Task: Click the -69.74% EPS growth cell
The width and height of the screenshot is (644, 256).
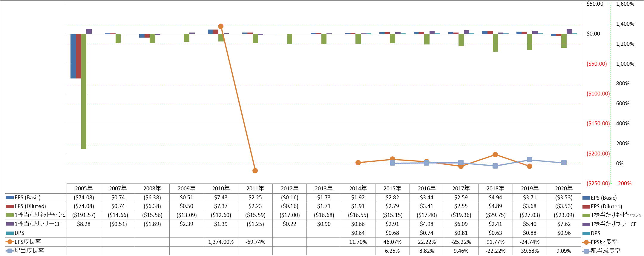Action: click(255, 242)
